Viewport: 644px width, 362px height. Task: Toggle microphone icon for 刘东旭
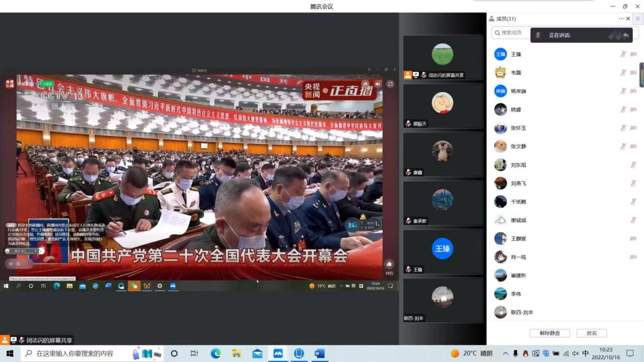[633, 165]
